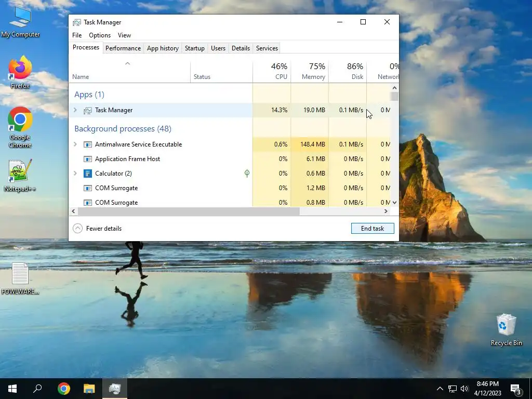Open Google Chrome desktop shortcut
532x399 pixels.
20,127
